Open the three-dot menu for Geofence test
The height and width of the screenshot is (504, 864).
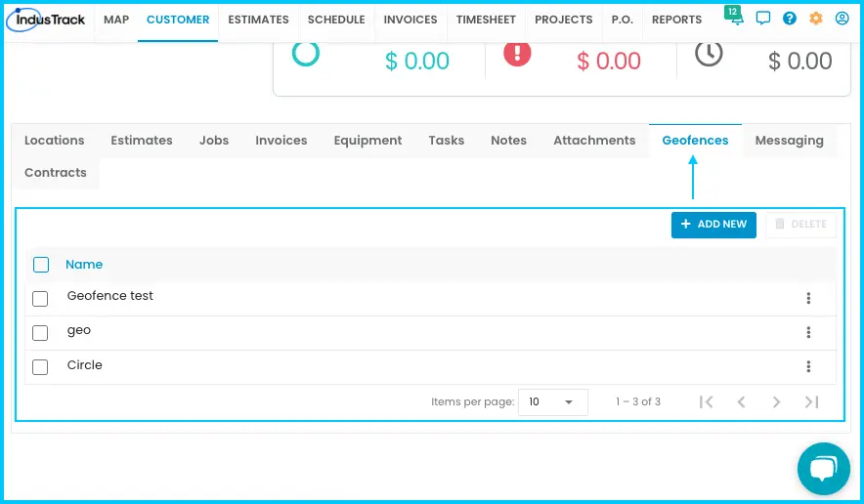coord(808,298)
